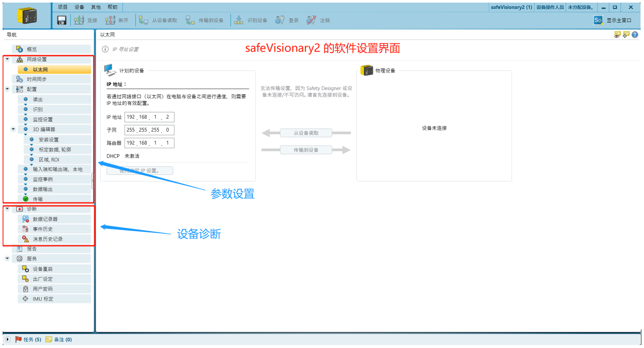Open the 读出 configuration step
The image size is (644, 348).
click(x=54, y=99)
